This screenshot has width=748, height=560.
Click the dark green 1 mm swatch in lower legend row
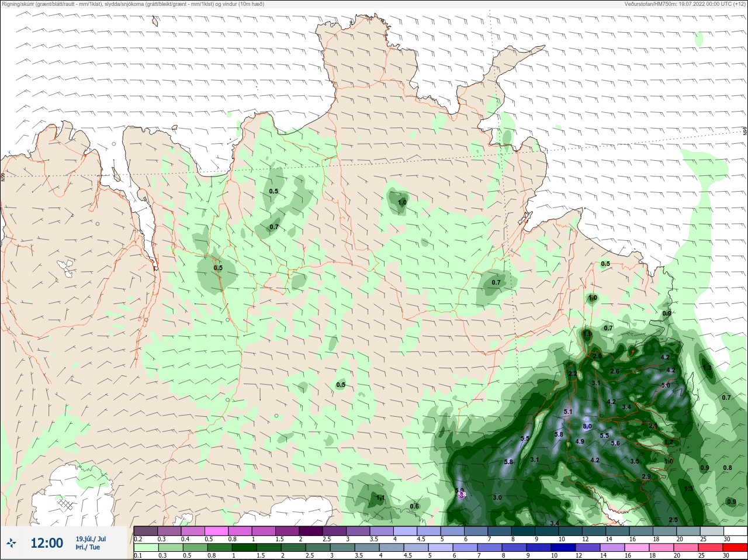(244, 548)
